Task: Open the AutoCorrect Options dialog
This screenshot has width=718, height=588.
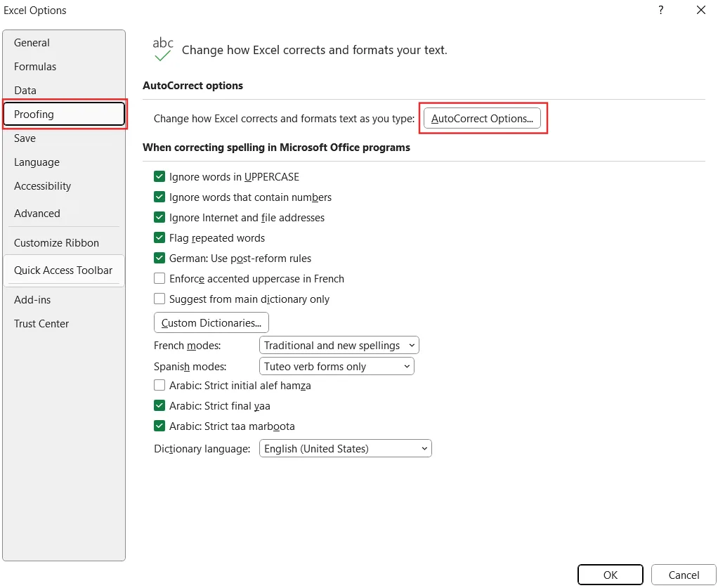Action: (482, 119)
